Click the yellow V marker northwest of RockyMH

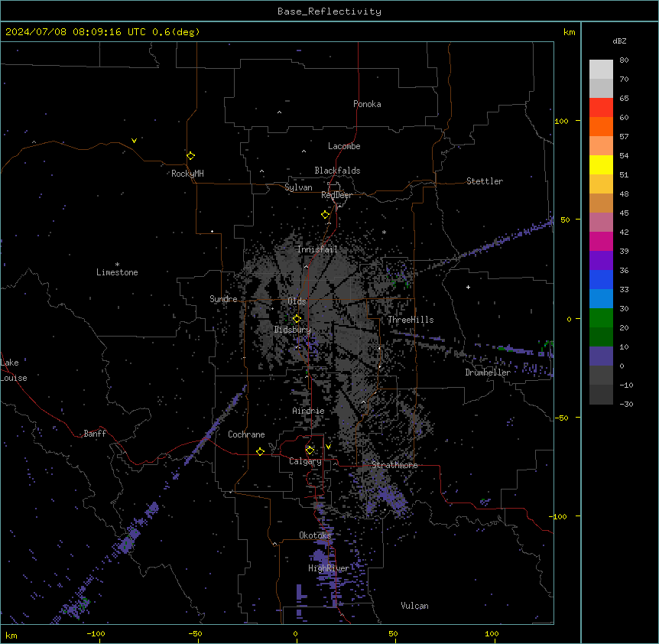click(134, 141)
